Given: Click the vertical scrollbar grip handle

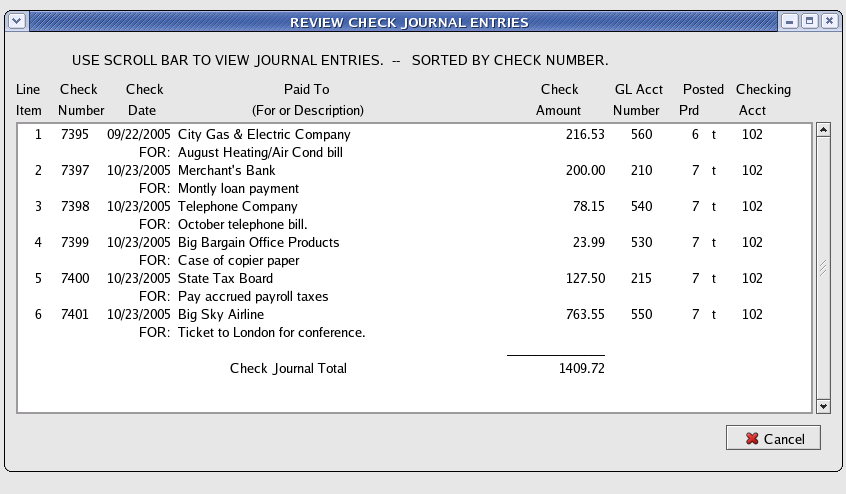Looking at the screenshot, I should pos(824,268).
